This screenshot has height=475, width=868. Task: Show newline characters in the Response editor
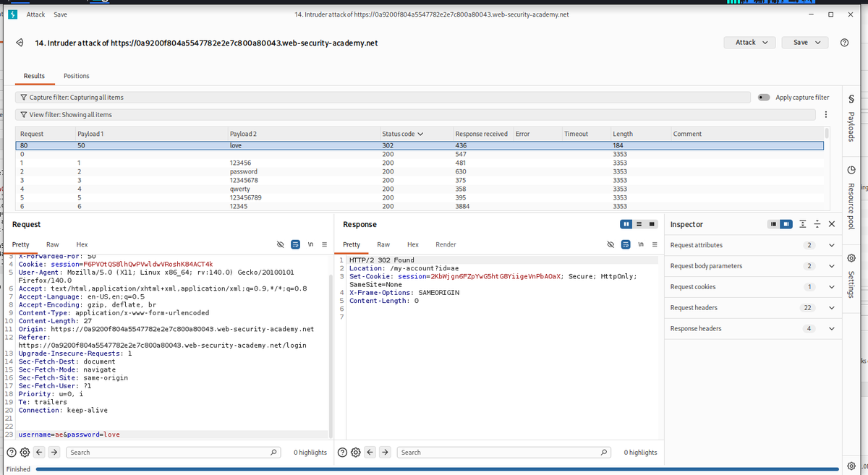coord(641,244)
